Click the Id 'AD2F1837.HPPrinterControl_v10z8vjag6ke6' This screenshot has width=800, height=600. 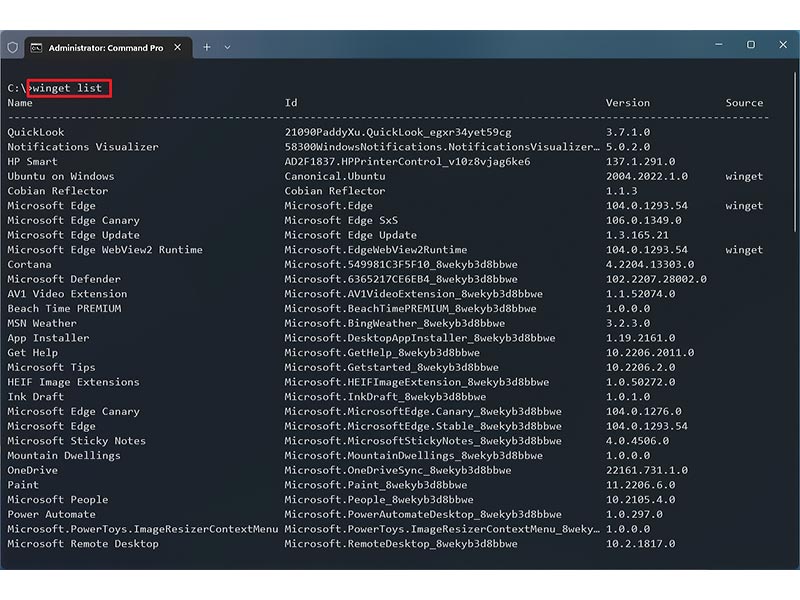[408, 162]
